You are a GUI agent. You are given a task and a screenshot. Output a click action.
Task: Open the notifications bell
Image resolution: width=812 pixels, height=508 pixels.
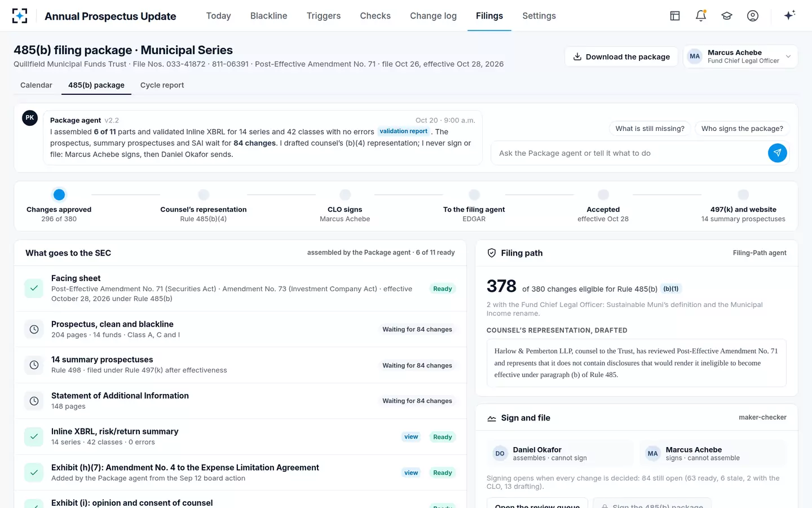[x=701, y=16]
